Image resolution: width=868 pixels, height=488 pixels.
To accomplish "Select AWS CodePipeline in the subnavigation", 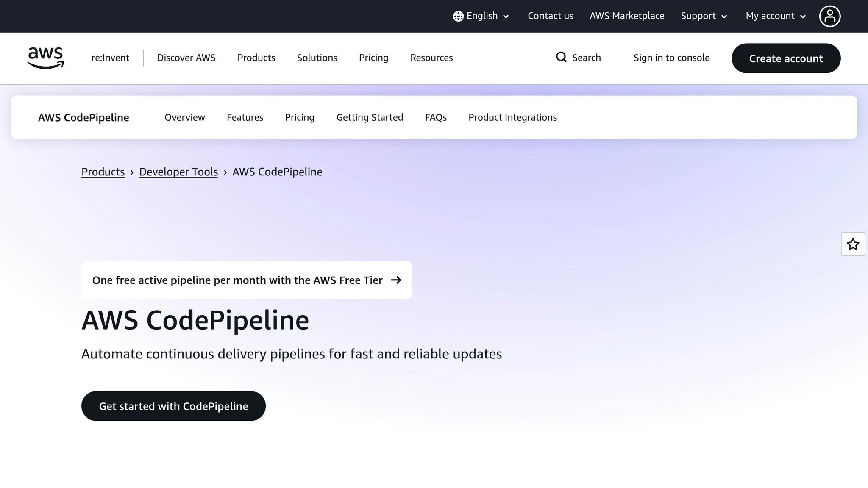I will click(83, 117).
